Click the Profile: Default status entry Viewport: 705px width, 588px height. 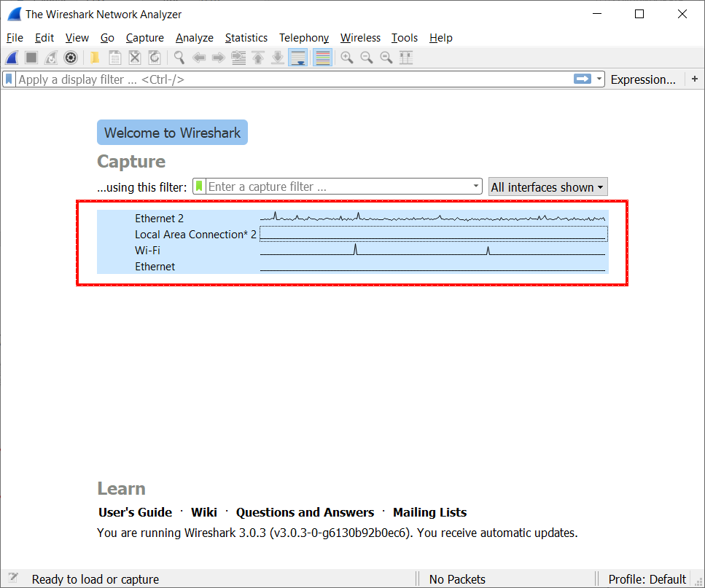coord(647,579)
